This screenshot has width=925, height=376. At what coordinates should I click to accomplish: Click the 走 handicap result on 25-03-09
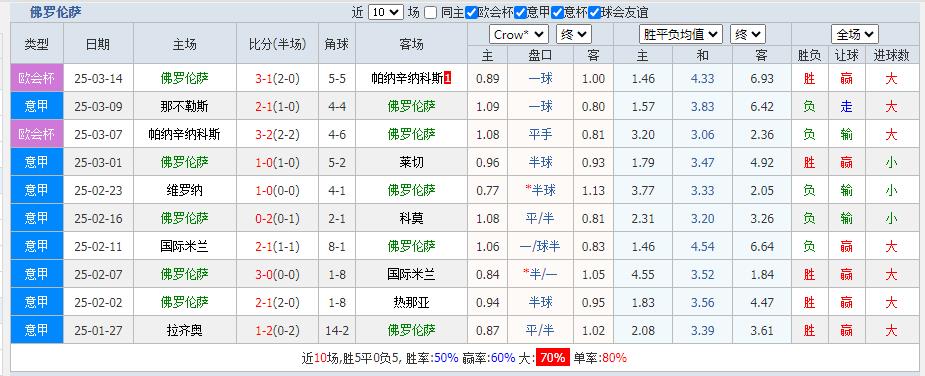(847, 106)
